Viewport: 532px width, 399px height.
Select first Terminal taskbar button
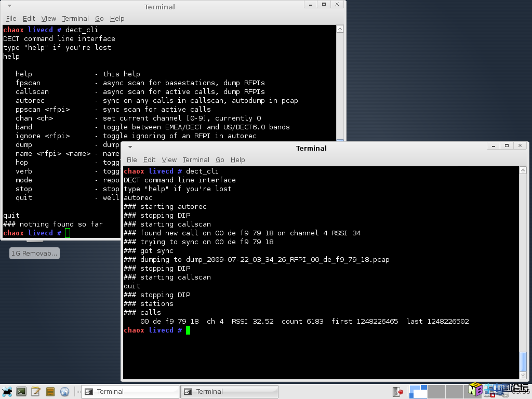coord(130,392)
